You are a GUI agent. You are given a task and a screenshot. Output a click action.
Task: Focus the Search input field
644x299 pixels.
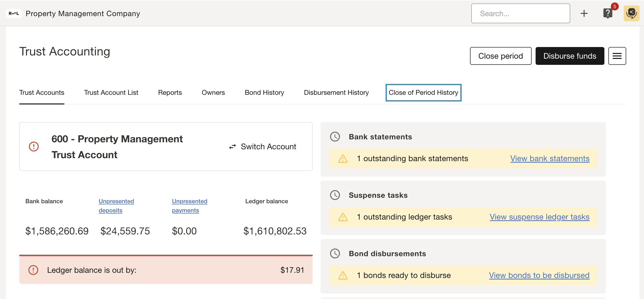click(x=520, y=14)
